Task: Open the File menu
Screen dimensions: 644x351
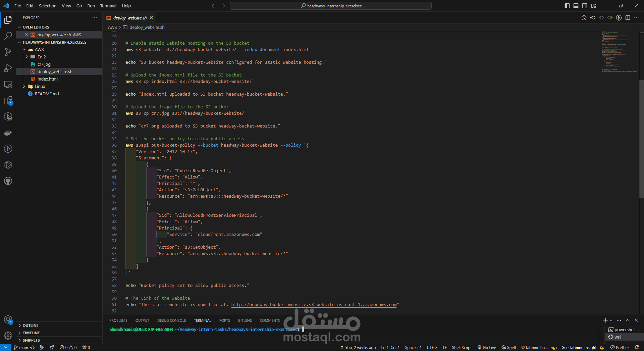Action: pos(18,6)
